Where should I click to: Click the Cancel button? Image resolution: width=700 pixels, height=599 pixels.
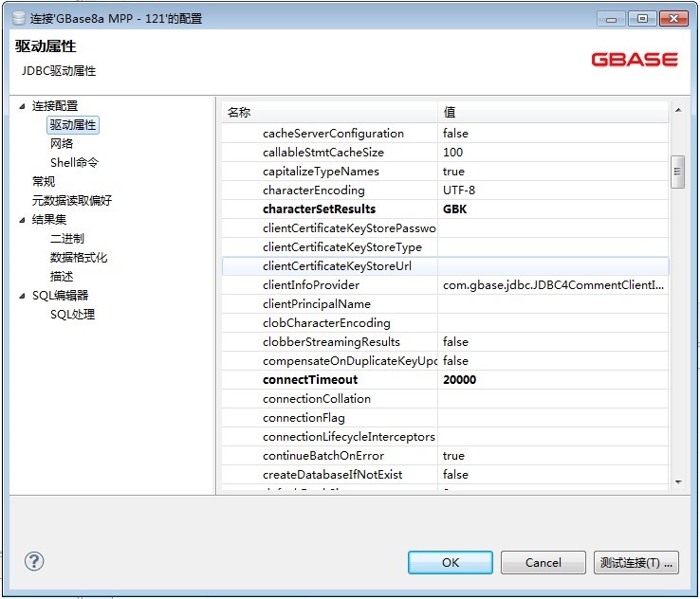click(x=543, y=562)
